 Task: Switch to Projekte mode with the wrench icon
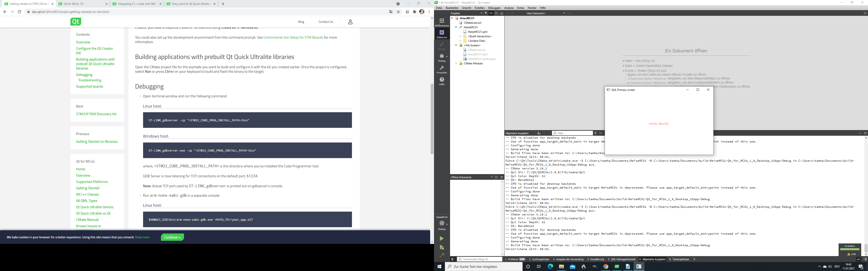coord(441,69)
